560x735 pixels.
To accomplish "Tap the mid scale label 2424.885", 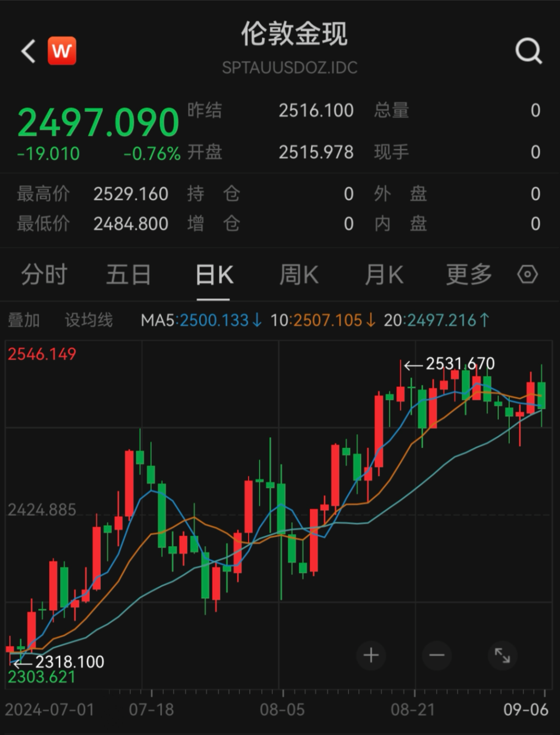I will [x=42, y=510].
